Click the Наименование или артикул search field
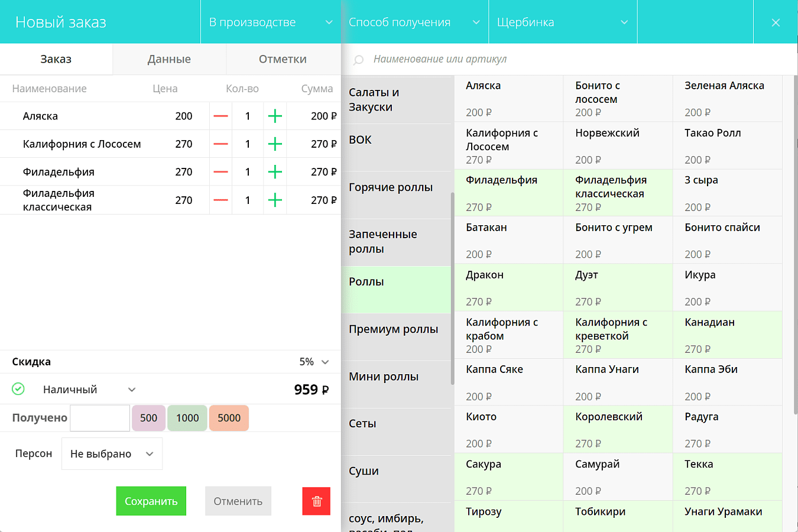Screen dimensions: 798x532 (569, 59)
